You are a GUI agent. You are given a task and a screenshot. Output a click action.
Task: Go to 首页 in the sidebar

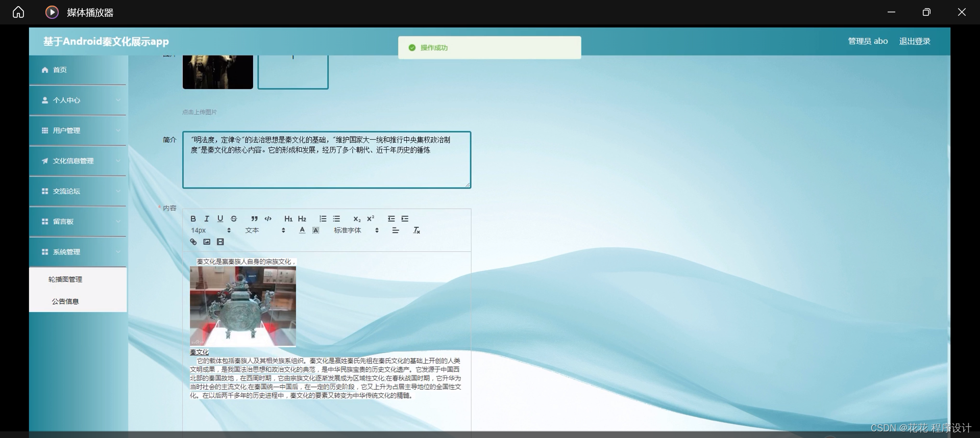pos(78,70)
